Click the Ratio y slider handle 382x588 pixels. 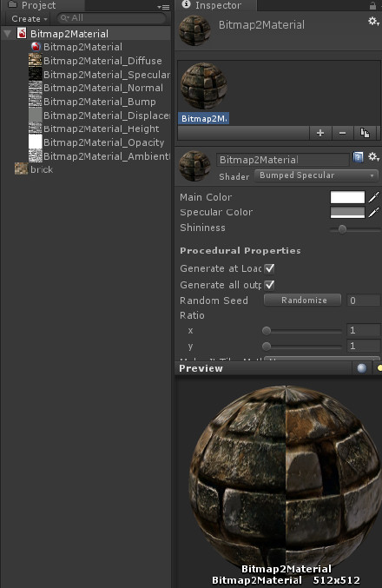[267, 346]
